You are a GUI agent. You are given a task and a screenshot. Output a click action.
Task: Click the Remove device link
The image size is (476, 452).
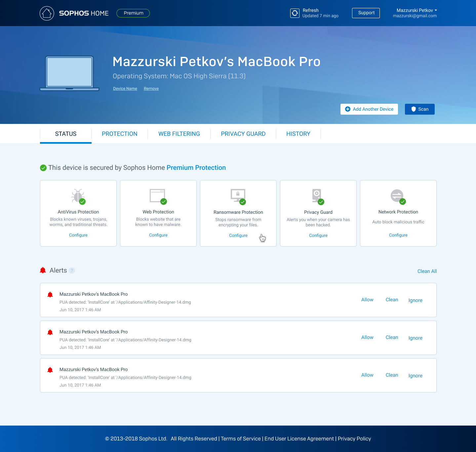(x=151, y=89)
